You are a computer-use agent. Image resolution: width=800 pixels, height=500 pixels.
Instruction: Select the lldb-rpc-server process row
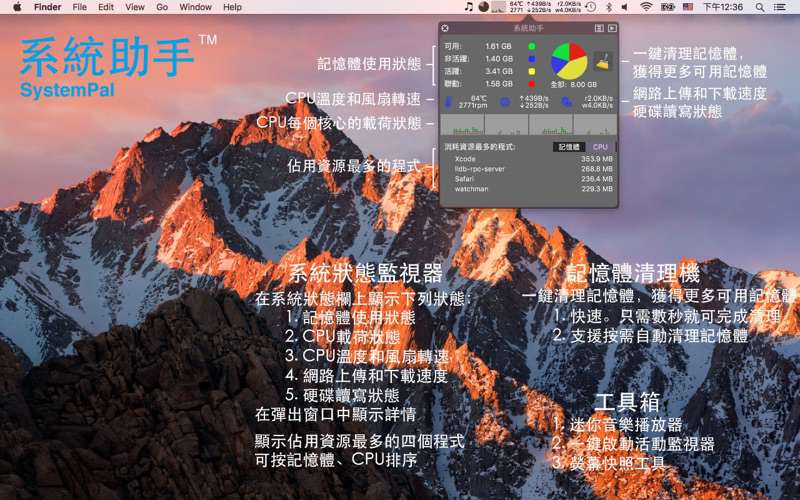(x=529, y=169)
